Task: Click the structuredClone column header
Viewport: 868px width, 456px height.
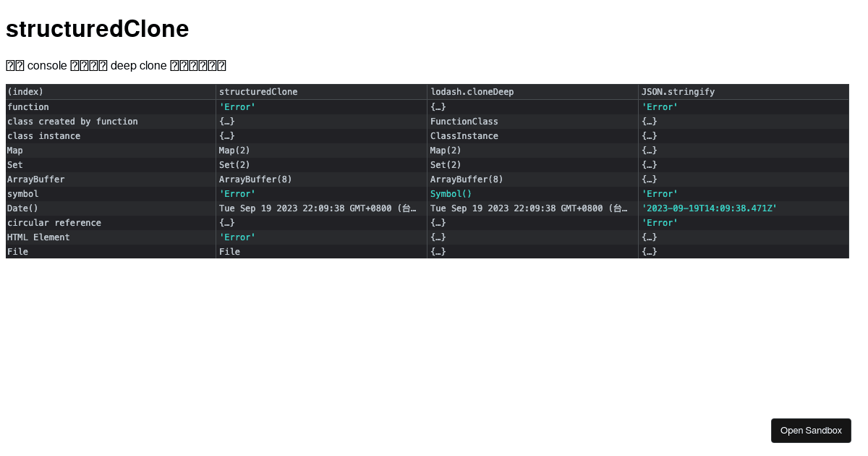Action: click(x=258, y=92)
